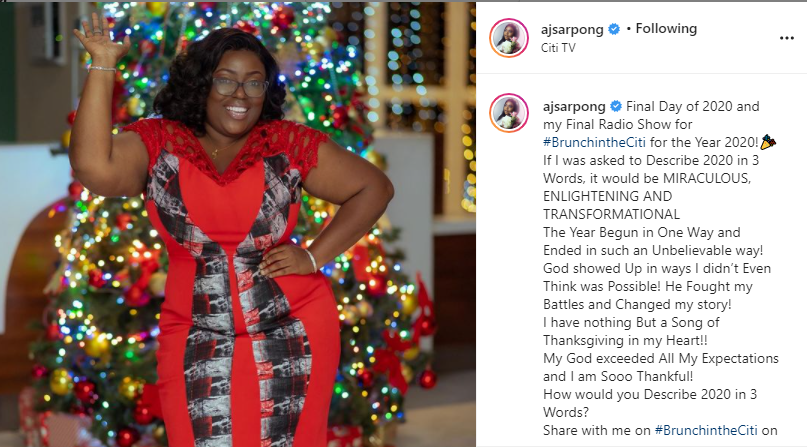Open the #BrunchintheCiti hashtag on the last line
807x447 pixels.
pyautogui.click(x=706, y=431)
